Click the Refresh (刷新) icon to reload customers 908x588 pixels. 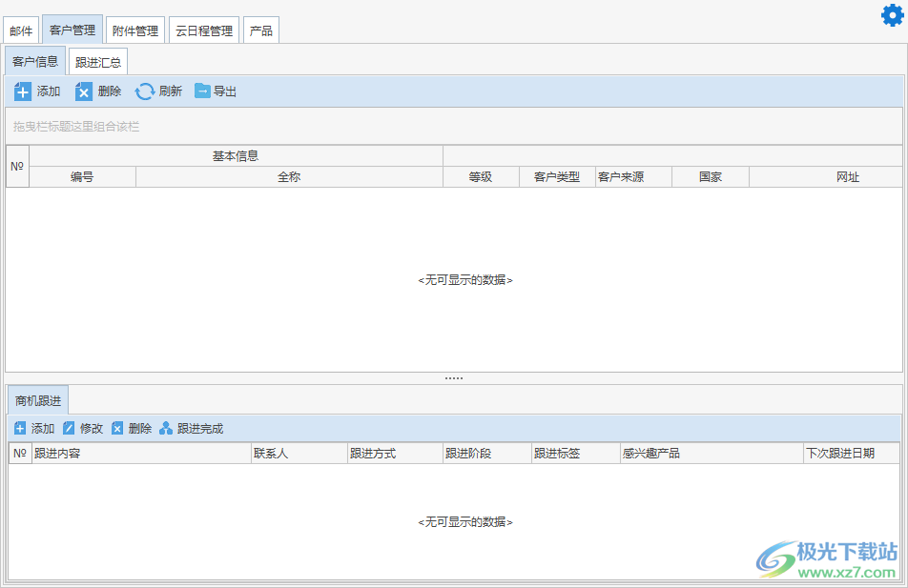click(145, 91)
